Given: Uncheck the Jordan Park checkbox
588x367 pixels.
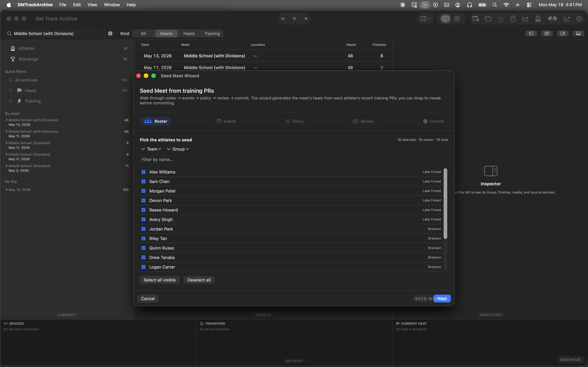Looking at the screenshot, I should tap(144, 229).
